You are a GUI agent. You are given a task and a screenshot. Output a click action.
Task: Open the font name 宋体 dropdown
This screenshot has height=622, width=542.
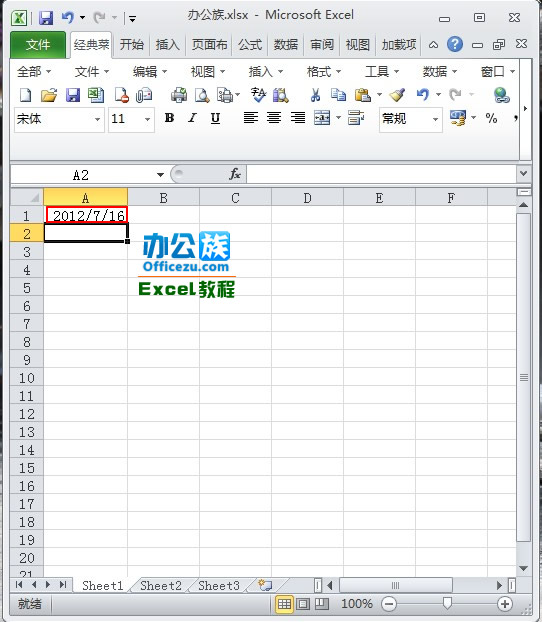[97, 119]
